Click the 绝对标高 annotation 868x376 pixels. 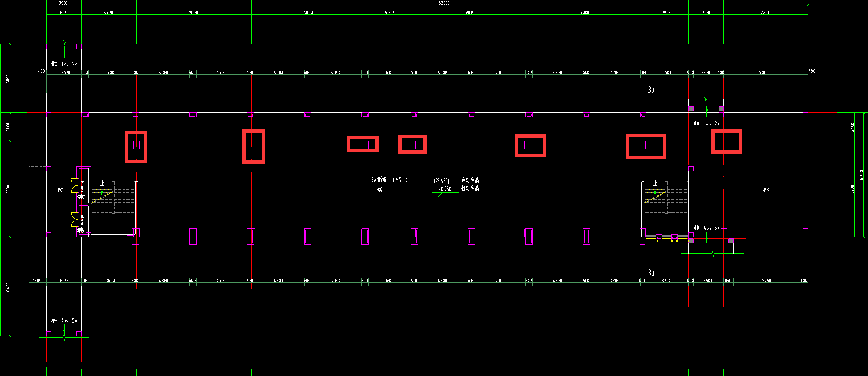[470, 180]
